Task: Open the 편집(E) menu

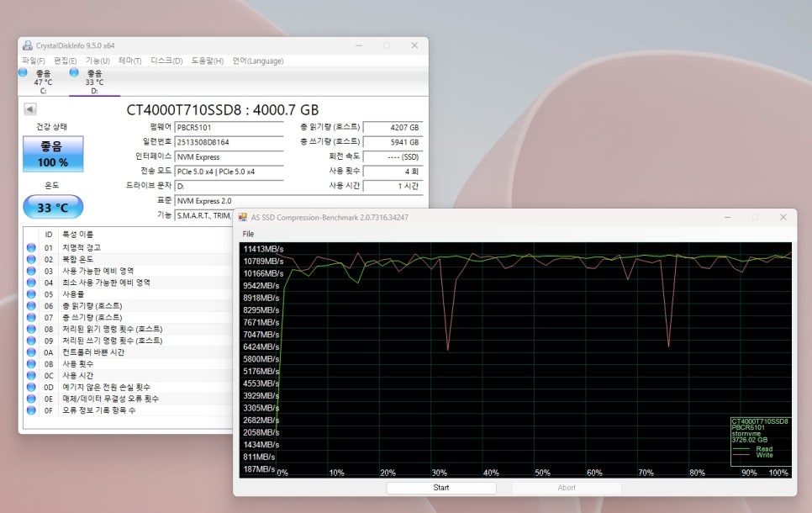Action: (66, 61)
